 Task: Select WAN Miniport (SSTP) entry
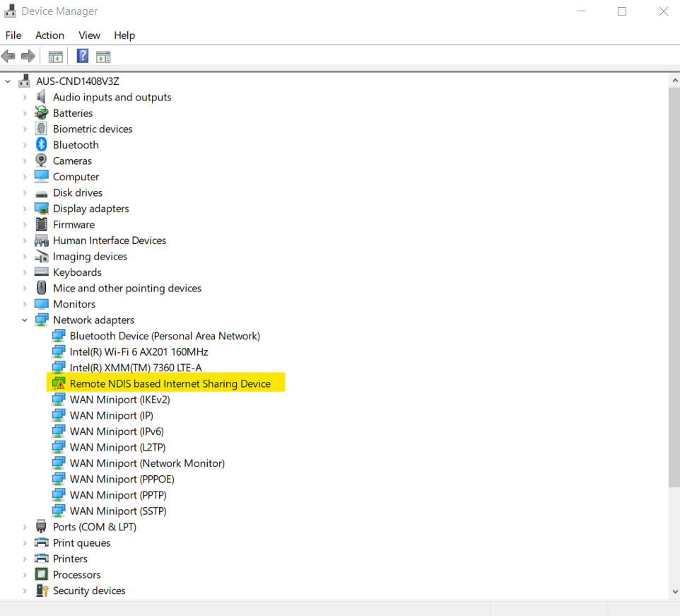point(118,511)
